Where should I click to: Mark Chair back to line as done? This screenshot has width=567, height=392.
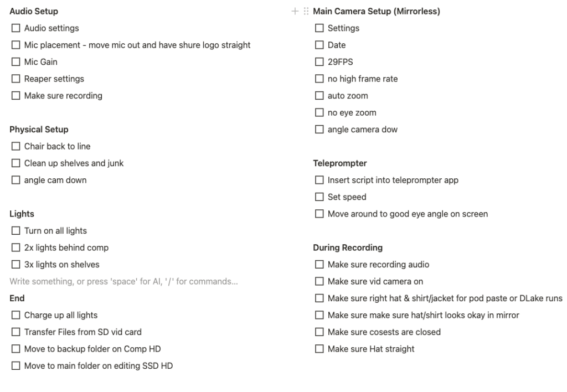tap(16, 146)
